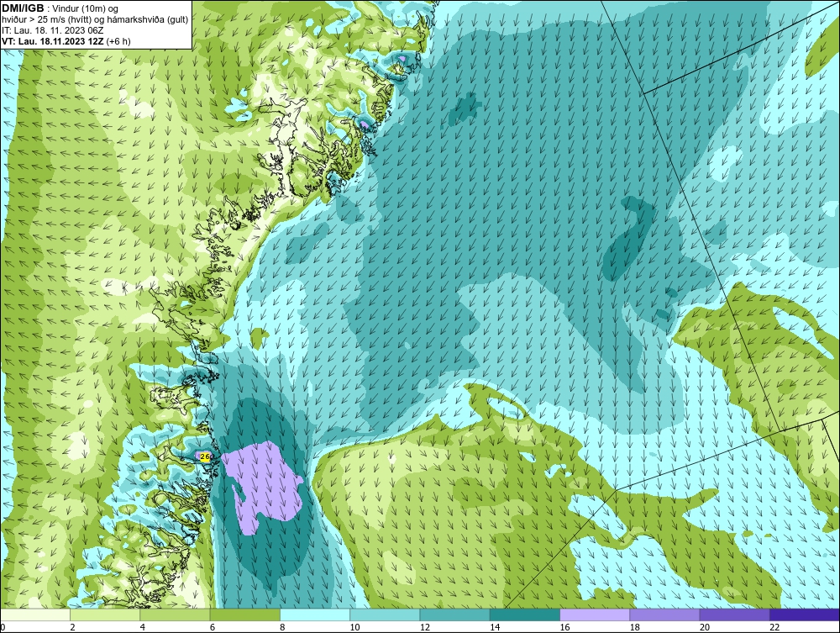Click the 4-6 m/s green legend swatch

pos(175,615)
